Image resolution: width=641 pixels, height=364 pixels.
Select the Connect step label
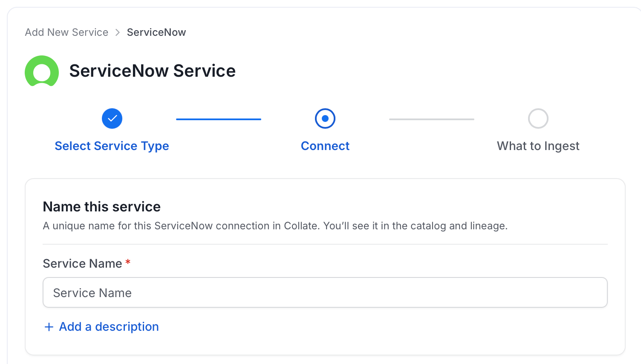(325, 146)
